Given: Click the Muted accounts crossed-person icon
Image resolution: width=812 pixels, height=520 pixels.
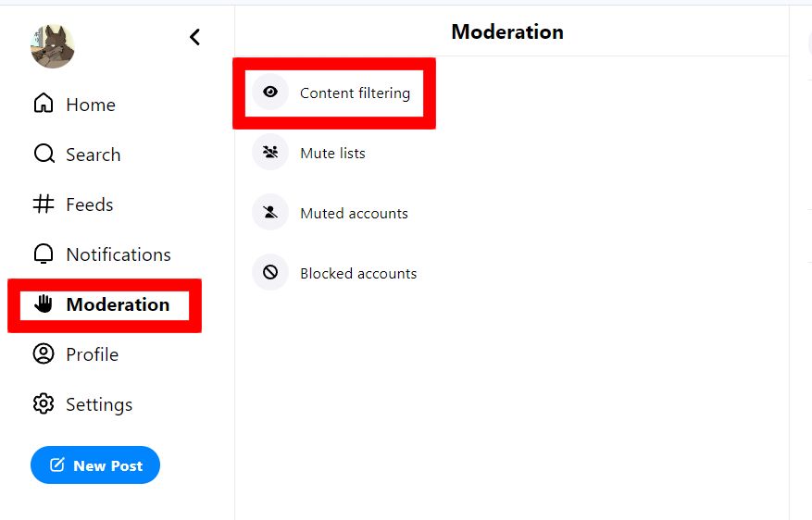Looking at the screenshot, I should 270,212.
